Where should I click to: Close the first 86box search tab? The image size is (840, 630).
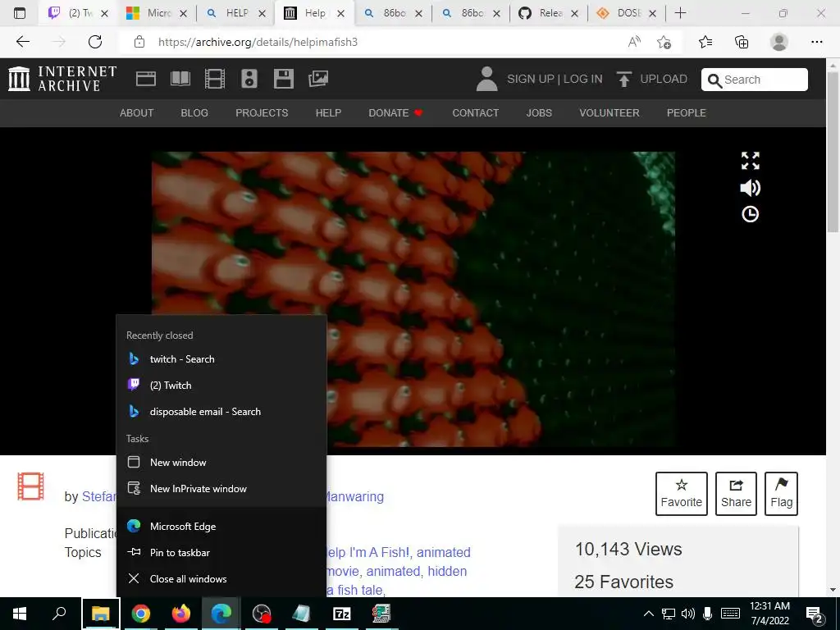tap(419, 13)
